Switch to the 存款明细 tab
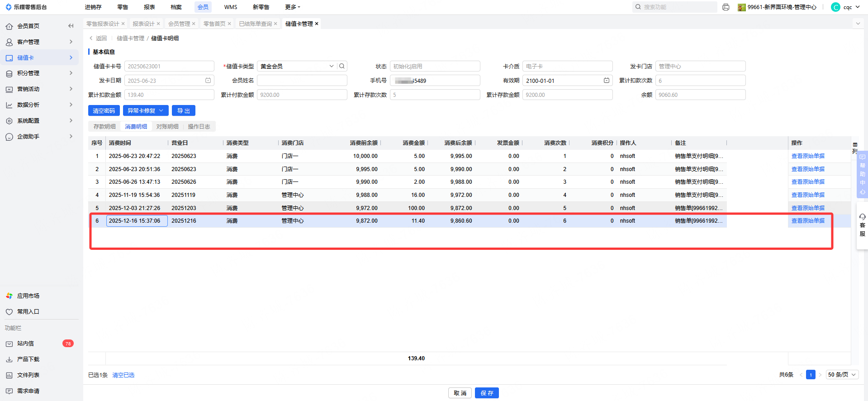Screen dimensions: 868x401 coord(104,127)
